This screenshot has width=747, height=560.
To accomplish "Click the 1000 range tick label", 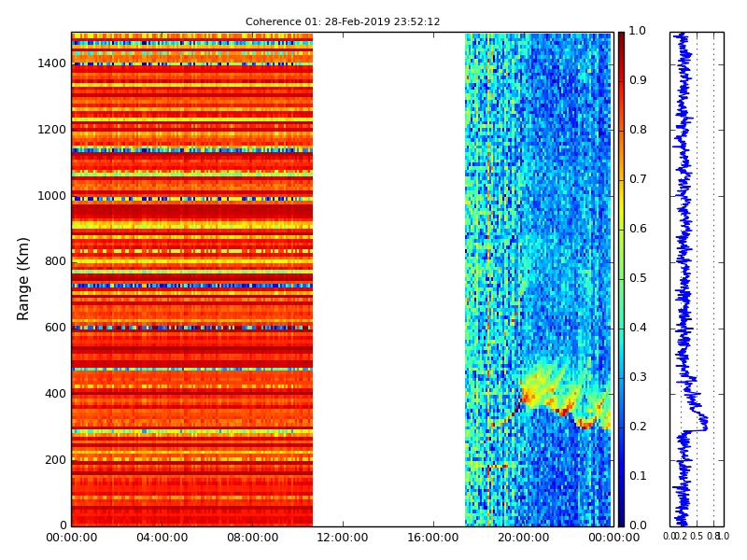I will (52, 196).
